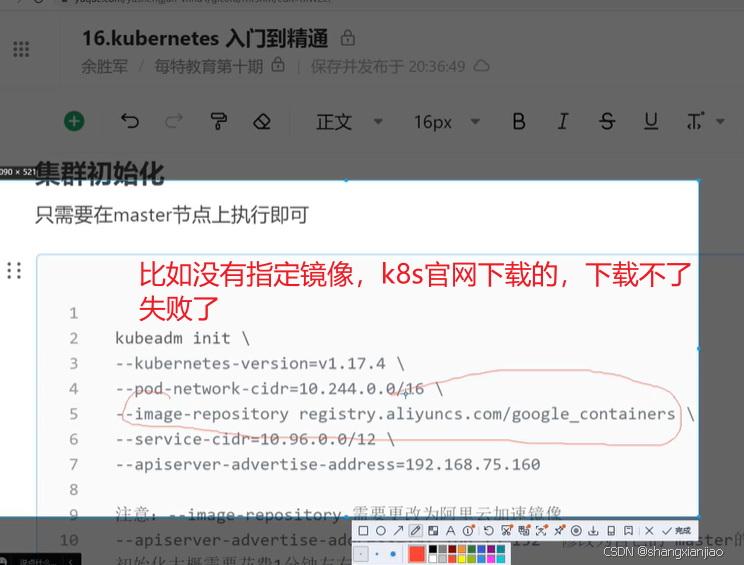Image resolution: width=744 pixels, height=565 pixels.
Task: Clear formatting with eraser icon
Action: (262, 121)
